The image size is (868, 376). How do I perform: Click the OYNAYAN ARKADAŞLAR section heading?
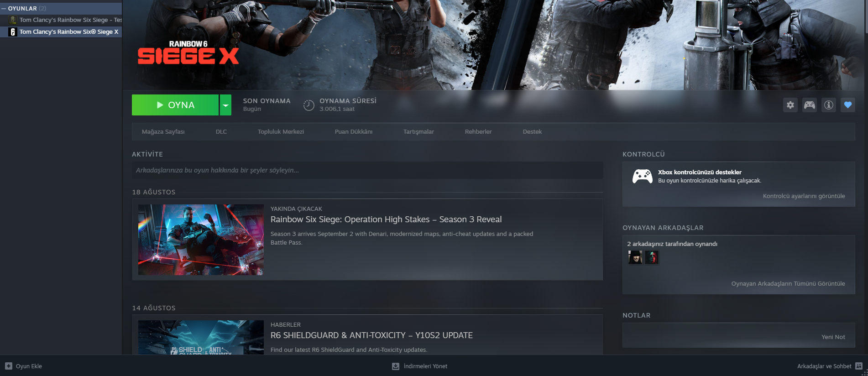coord(663,228)
